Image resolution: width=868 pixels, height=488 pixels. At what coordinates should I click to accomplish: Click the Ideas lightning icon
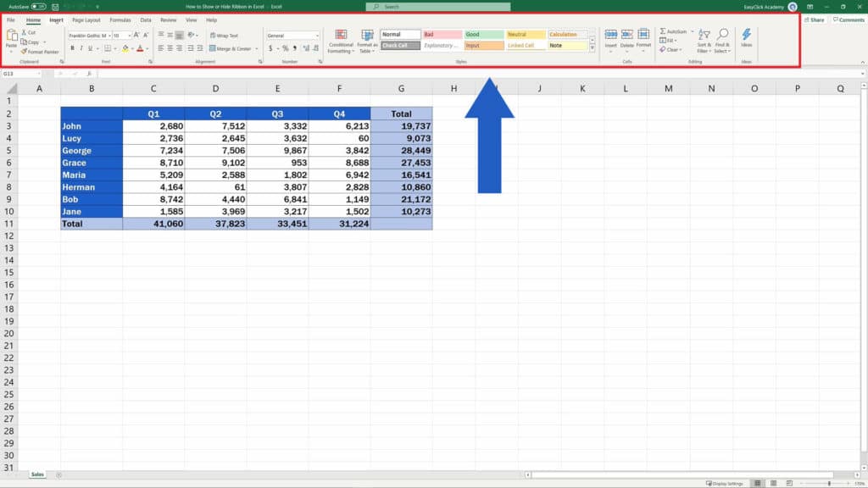pos(748,36)
